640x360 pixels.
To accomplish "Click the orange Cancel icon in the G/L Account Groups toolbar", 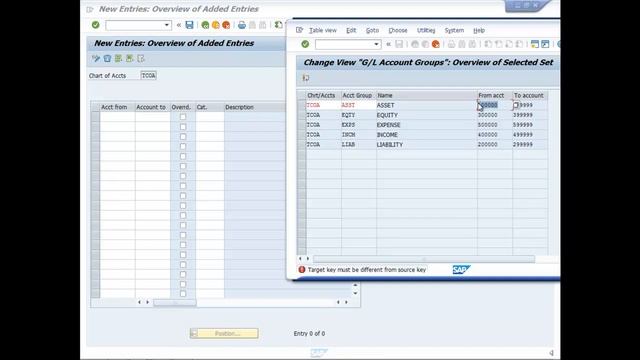I will point(436,44).
